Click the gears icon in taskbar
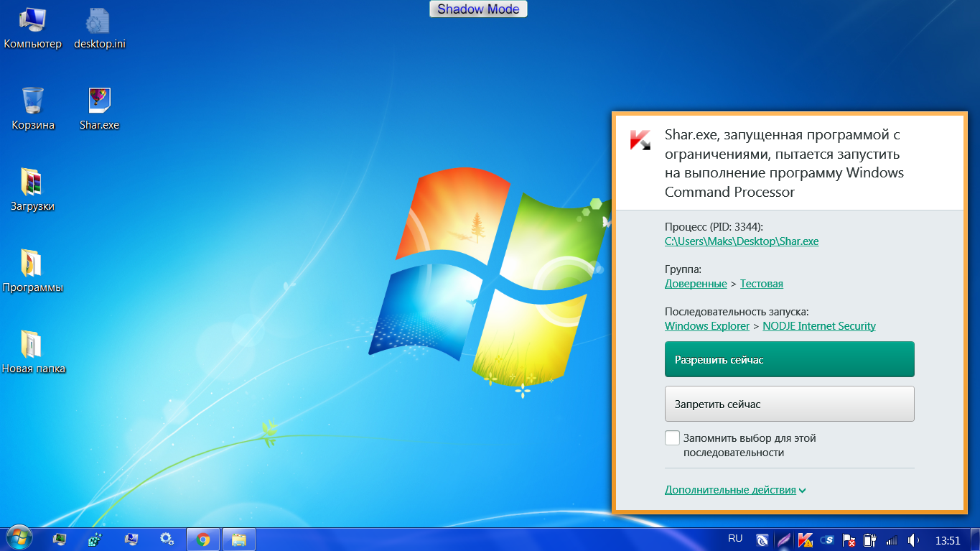 pos(167,539)
